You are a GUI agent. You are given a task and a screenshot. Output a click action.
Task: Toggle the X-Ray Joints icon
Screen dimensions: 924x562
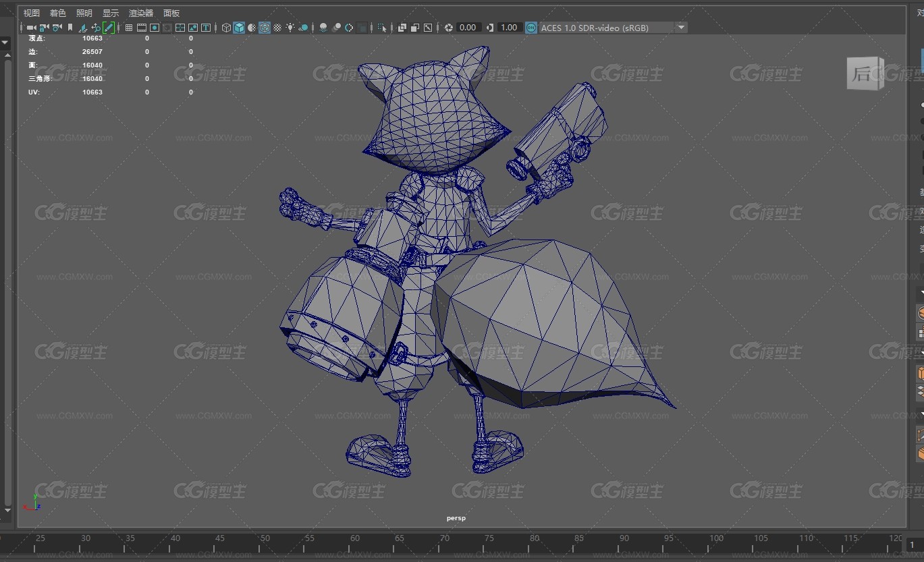point(428,28)
